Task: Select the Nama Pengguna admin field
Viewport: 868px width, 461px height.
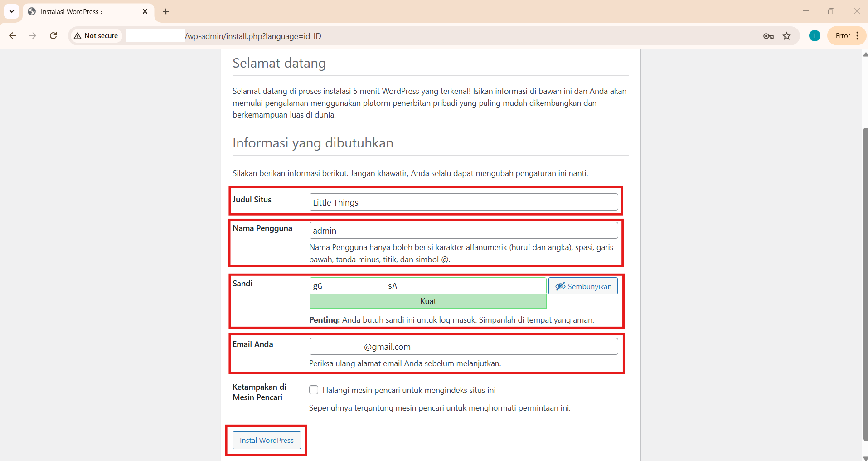Action: click(463, 230)
